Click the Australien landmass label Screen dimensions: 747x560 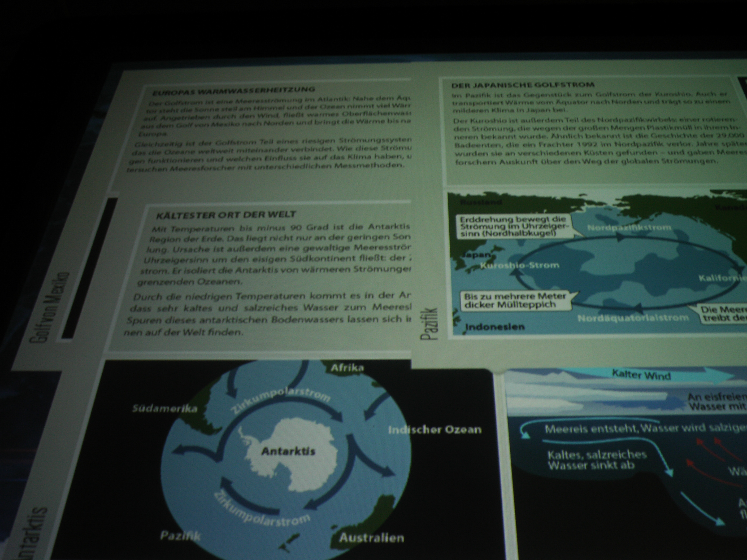pyautogui.click(x=371, y=538)
